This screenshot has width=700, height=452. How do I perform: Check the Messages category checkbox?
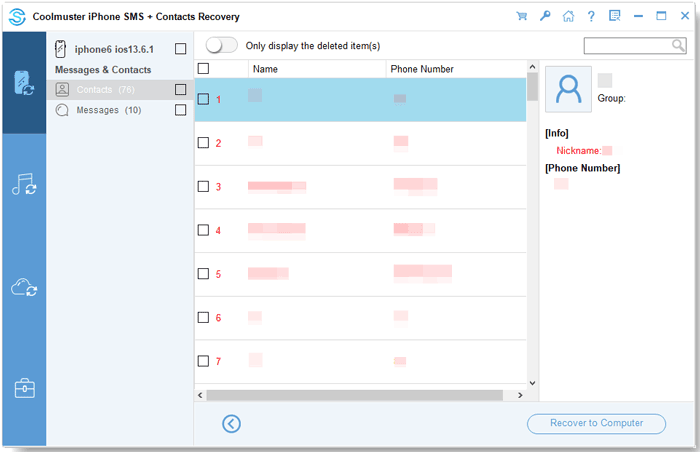[180, 110]
